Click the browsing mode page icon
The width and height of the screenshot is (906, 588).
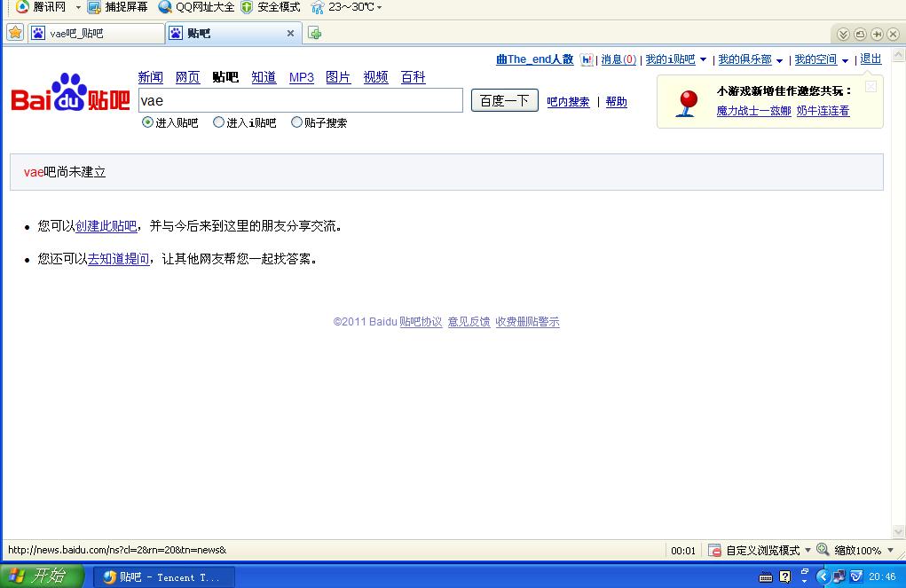coord(714,550)
